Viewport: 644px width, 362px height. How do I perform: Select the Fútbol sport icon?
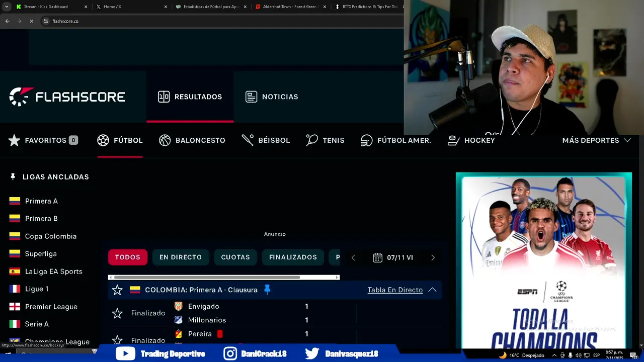tap(103, 140)
